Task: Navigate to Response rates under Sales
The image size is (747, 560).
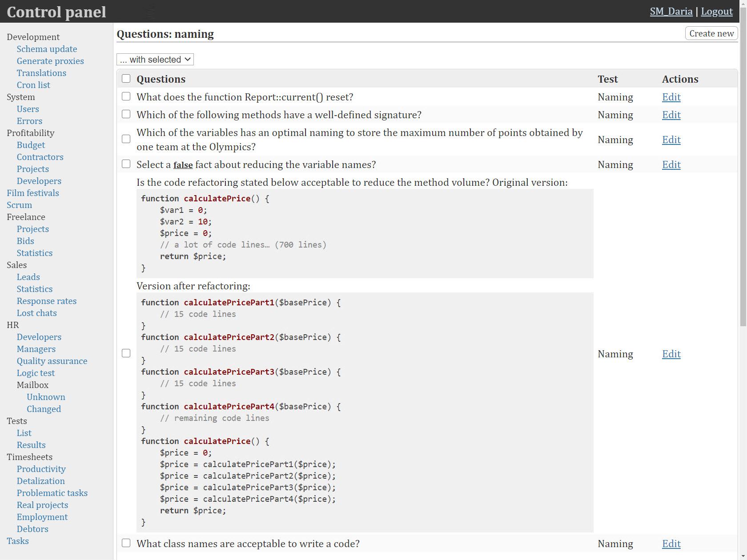Action: pos(47,301)
